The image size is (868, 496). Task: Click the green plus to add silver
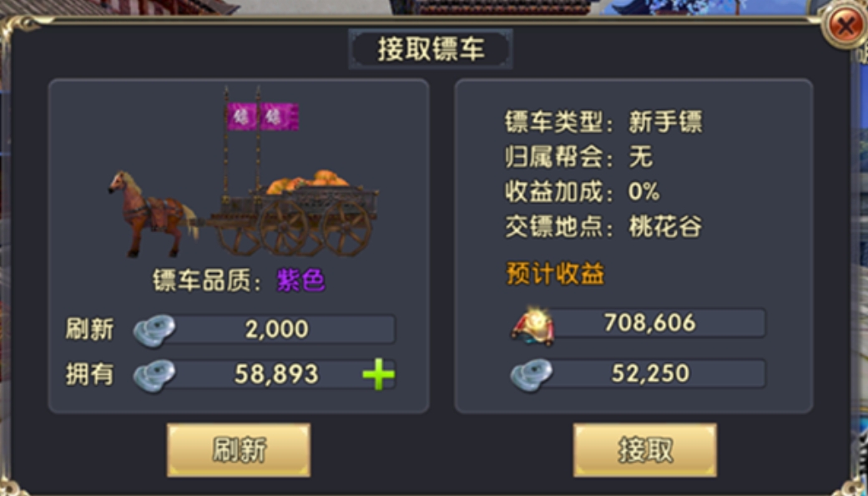coord(379,375)
